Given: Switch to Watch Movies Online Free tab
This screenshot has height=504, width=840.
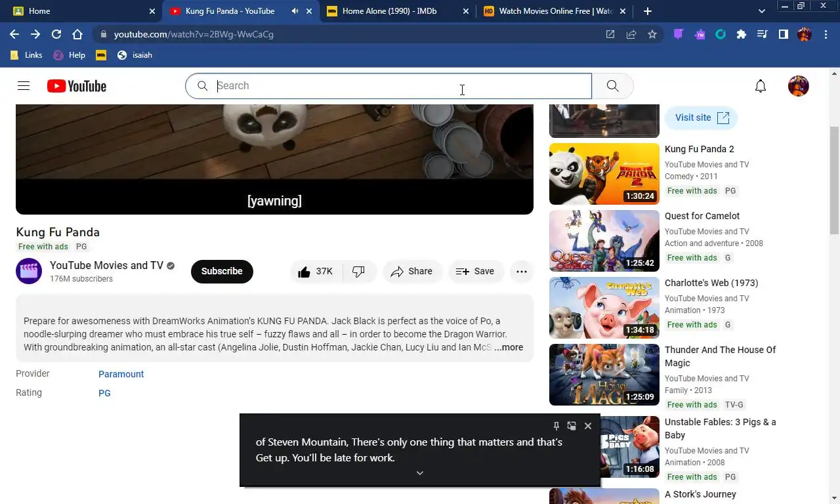Looking at the screenshot, I should [555, 11].
